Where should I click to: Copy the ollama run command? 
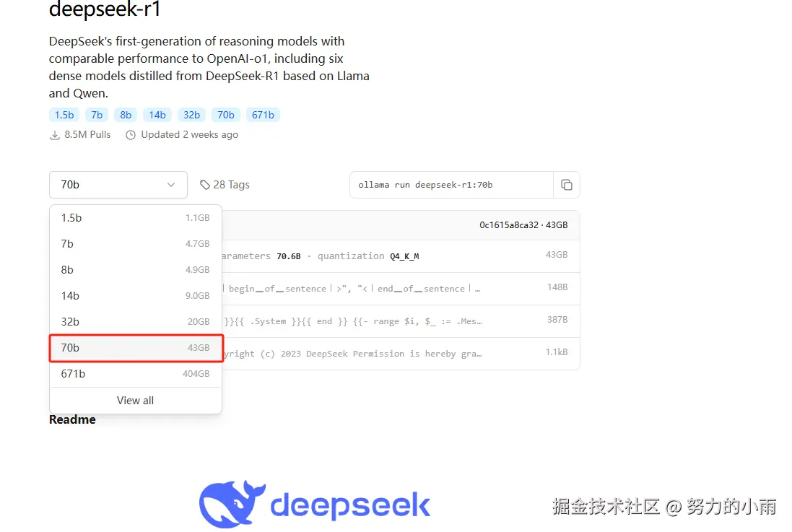pos(566,185)
